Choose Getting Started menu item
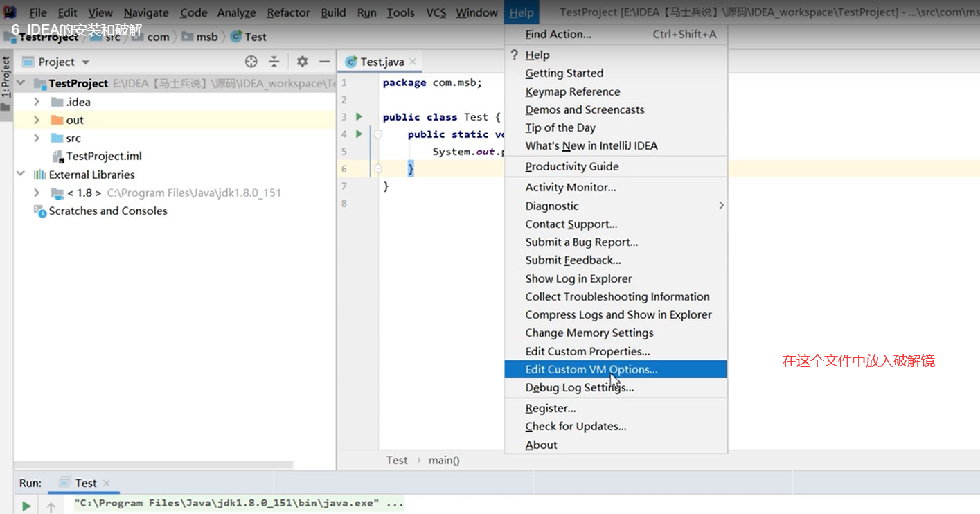 [616, 73]
